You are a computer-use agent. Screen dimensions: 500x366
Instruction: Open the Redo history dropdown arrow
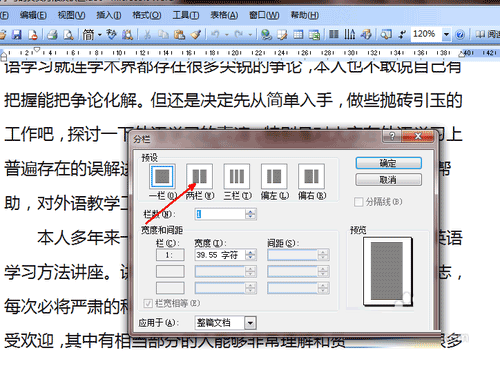click(250, 35)
